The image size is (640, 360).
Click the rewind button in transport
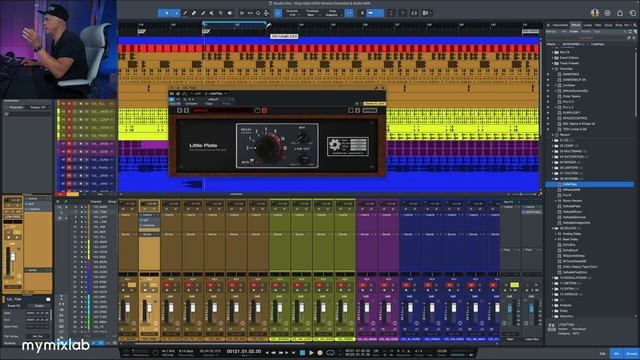(x=273, y=352)
